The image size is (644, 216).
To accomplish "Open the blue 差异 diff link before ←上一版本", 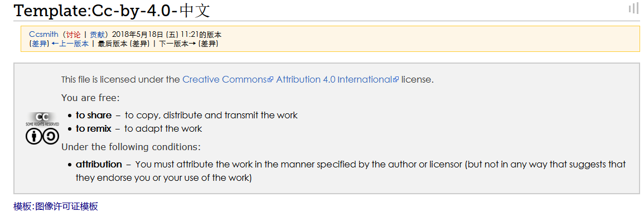I will point(40,44).
